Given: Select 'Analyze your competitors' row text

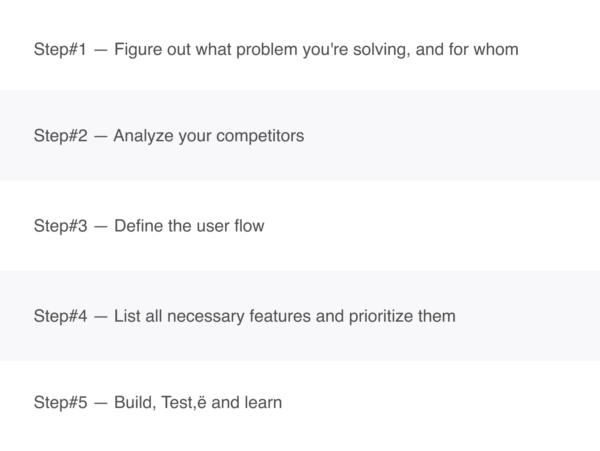Looking at the screenshot, I should click(209, 136).
